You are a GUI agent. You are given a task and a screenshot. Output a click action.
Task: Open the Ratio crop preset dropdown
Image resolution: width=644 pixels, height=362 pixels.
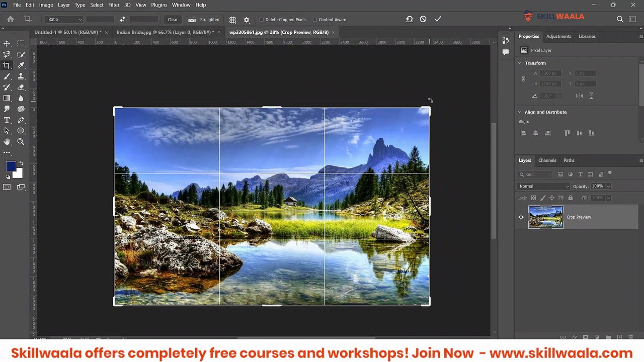tap(64, 19)
